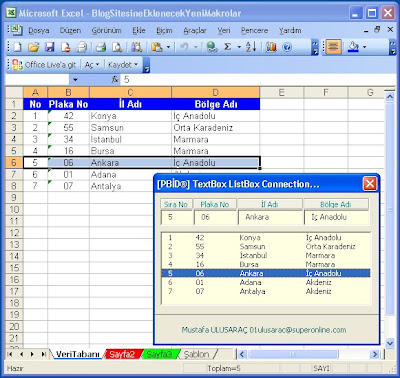Select the Samsun row in the listbox
The height and width of the screenshot is (378, 400).
(x=266, y=247)
